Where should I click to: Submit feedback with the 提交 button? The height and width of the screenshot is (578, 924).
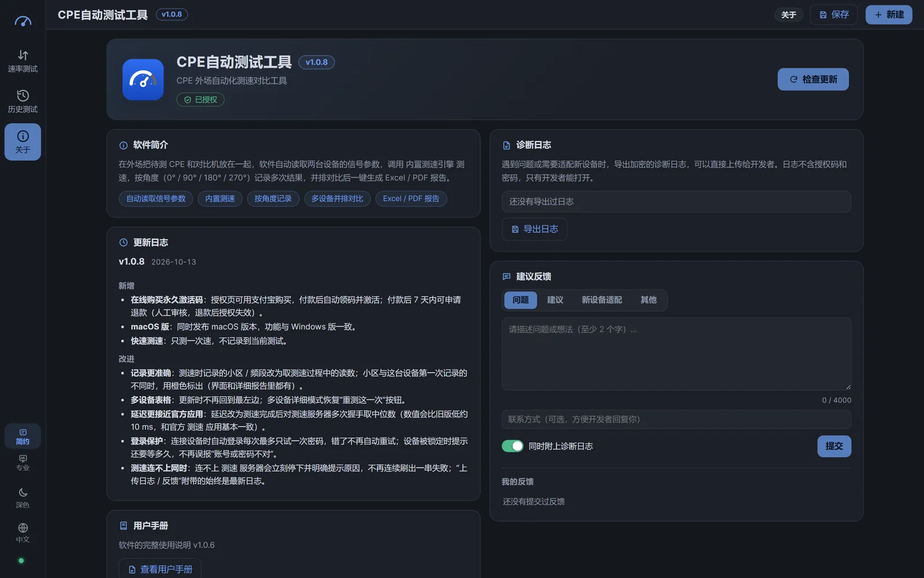[834, 446]
